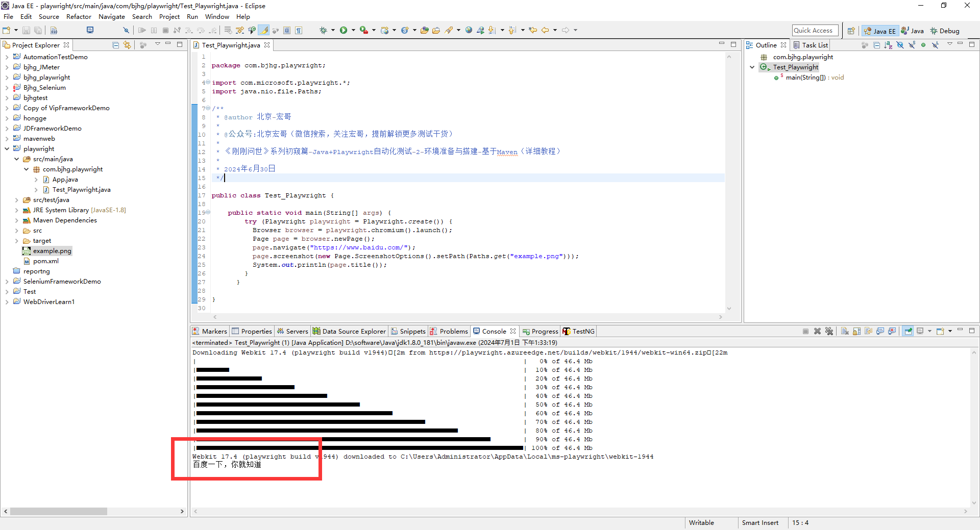
Task: Toggle Hide Fields in Outline view
Action: coord(900,45)
